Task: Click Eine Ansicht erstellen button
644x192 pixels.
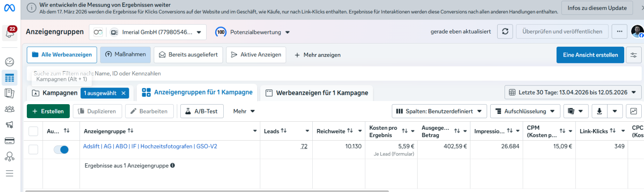Action: [590, 55]
